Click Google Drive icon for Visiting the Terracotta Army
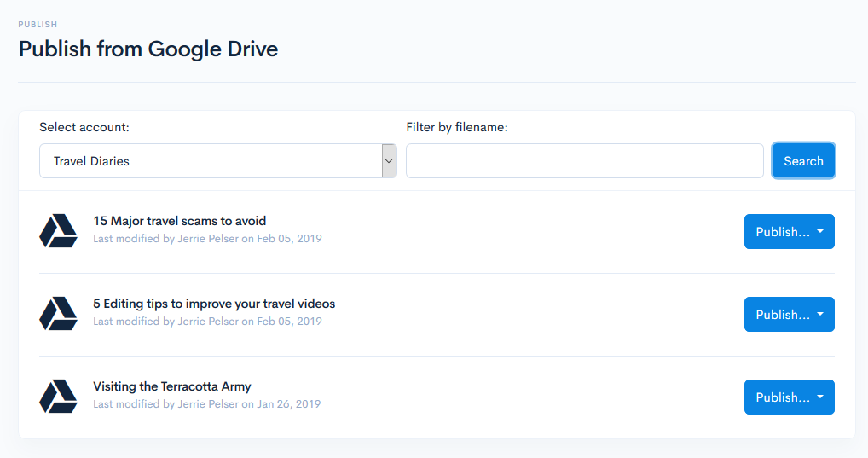 click(x=58, y=396)
